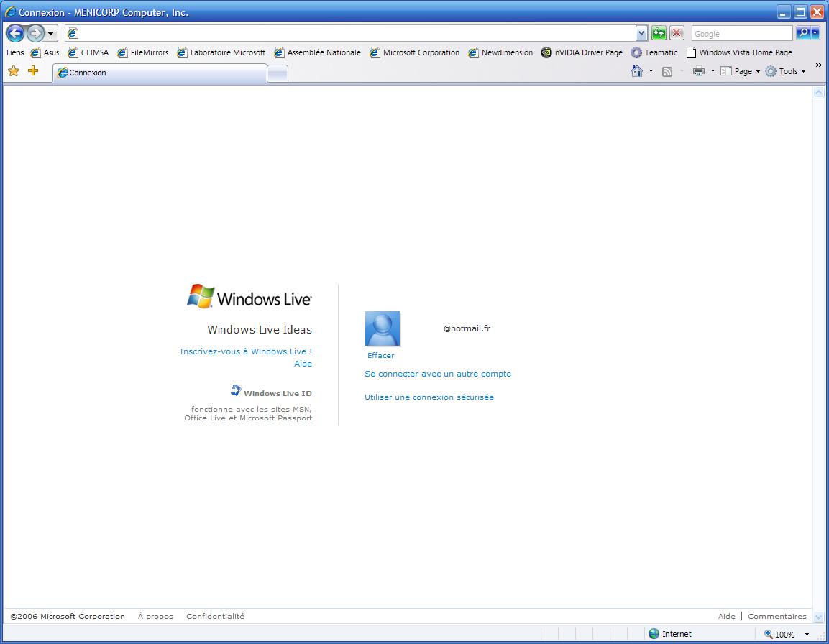This screenshot has width=829, height=644.
Task: Stop loading with the red X icon
Action: pyautogui.click(x=677, y=33)
